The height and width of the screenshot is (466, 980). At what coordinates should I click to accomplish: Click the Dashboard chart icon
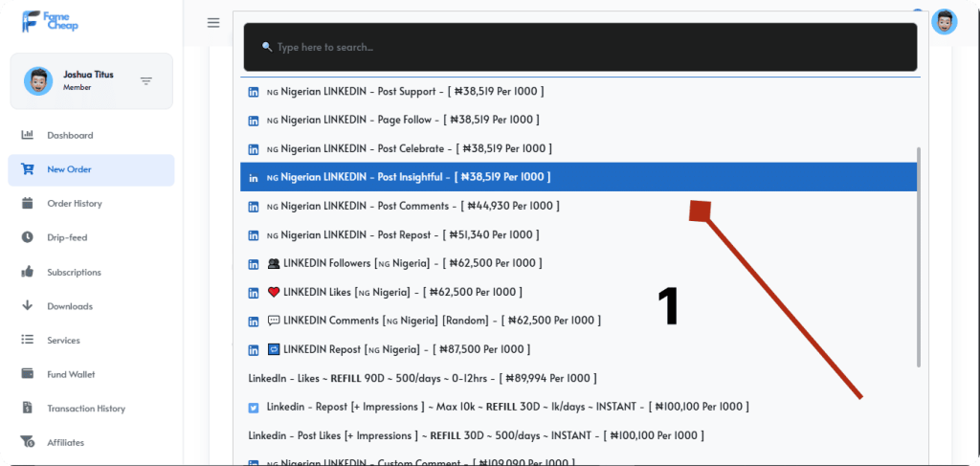(27, 135)
